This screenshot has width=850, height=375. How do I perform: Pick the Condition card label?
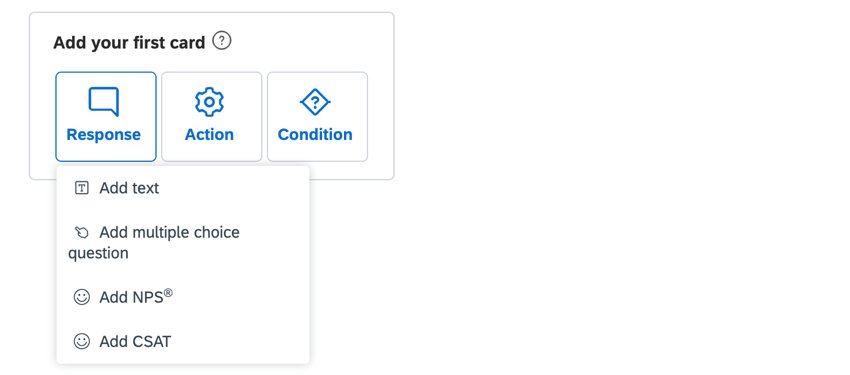pyautogui.click(x=315, y=134)
